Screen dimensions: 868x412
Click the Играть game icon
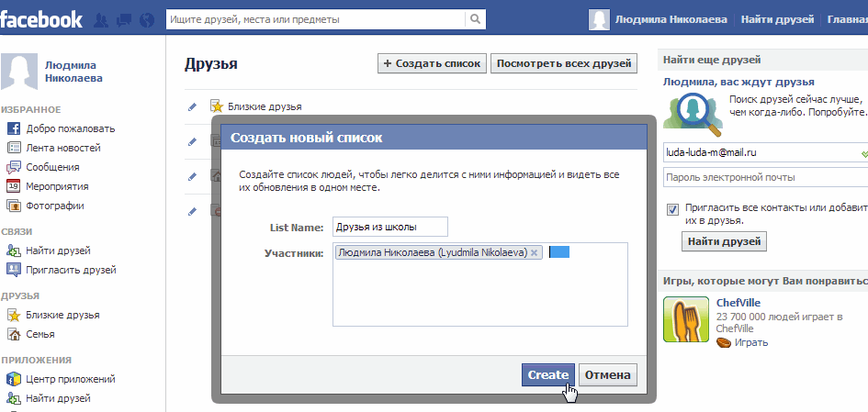[724, 342]
